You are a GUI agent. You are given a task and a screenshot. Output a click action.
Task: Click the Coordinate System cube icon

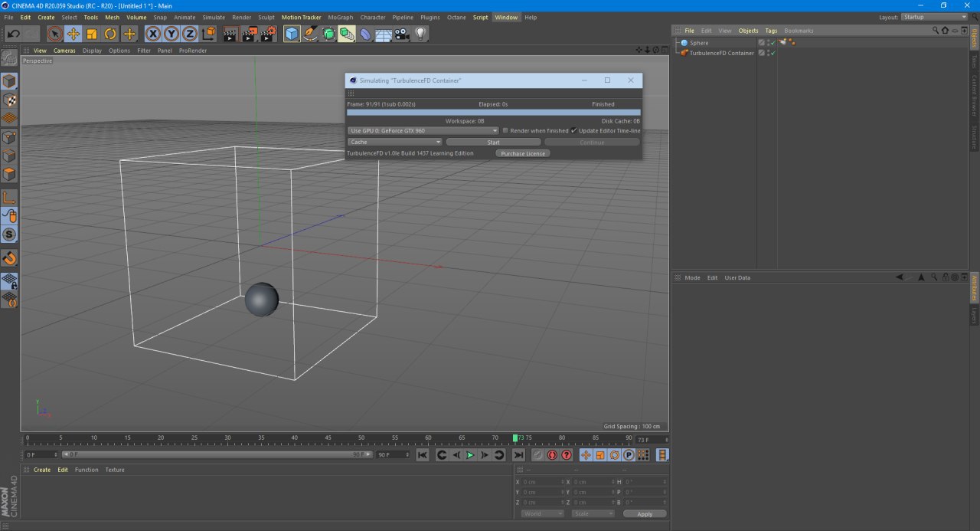pos(208,34)
